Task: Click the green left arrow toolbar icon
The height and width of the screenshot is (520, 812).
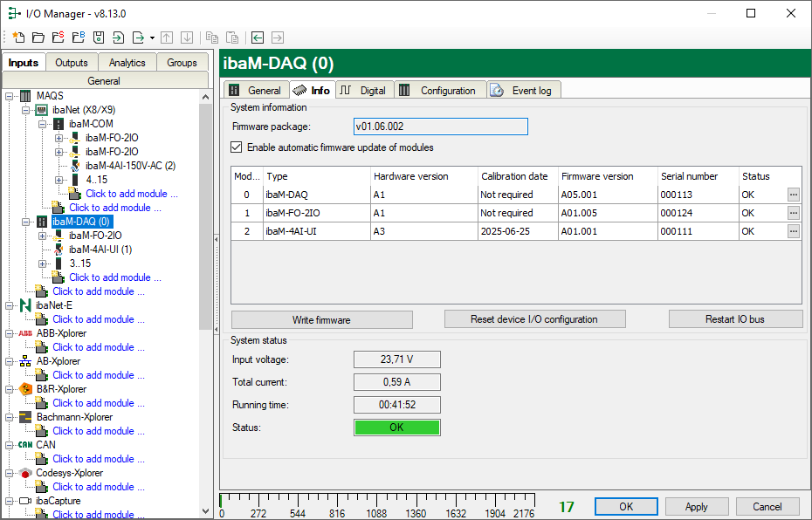Action: point(258,38)
